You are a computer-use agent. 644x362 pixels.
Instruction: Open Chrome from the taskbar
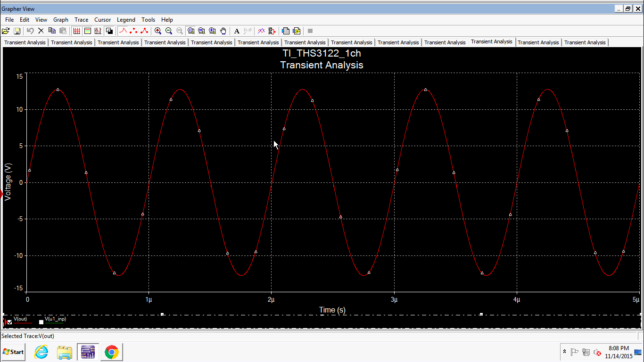coord(111,352)
